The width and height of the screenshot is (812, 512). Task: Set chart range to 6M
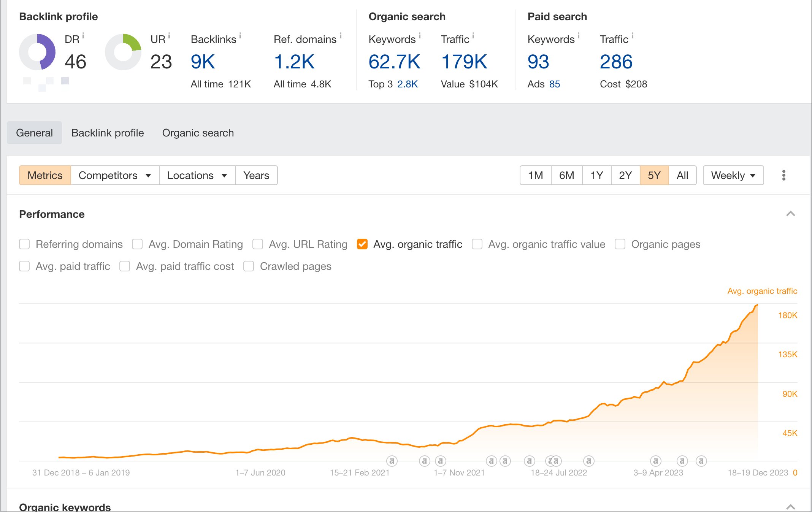click(566, 175)
